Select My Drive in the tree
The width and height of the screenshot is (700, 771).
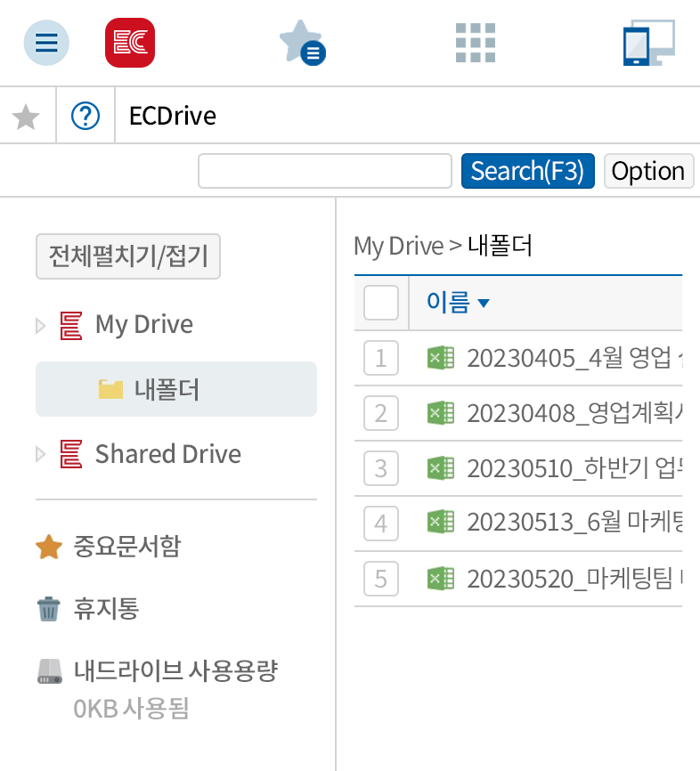[143, 325]
